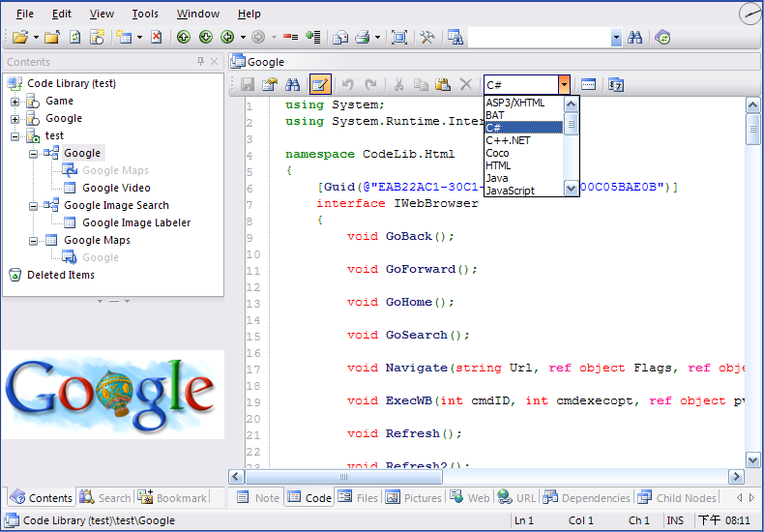The image size is (764, 532).
Task: Open the File menu
Action: point(25,14)
